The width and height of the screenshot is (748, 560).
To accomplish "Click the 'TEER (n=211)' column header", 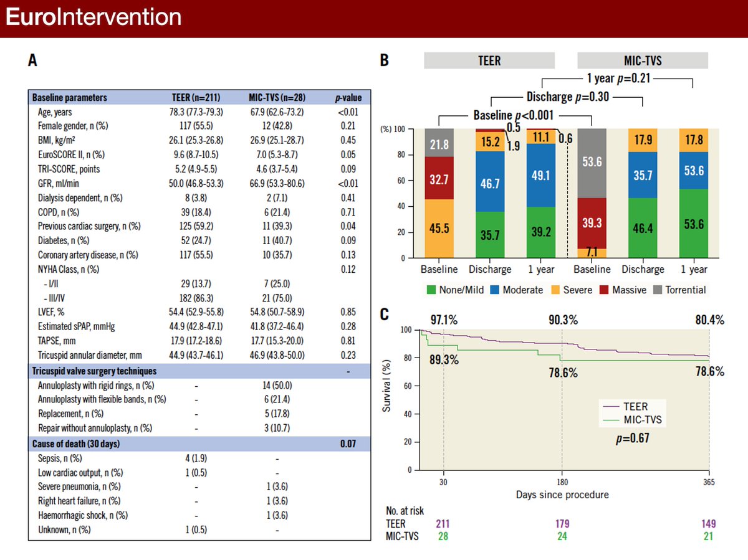I will pos(198,98).
